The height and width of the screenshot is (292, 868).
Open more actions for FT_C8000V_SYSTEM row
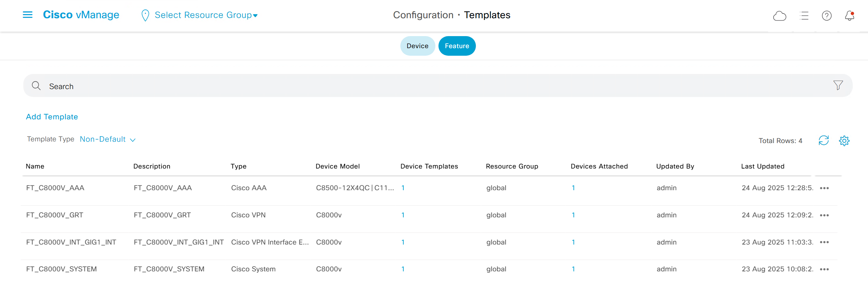point(824,269)
